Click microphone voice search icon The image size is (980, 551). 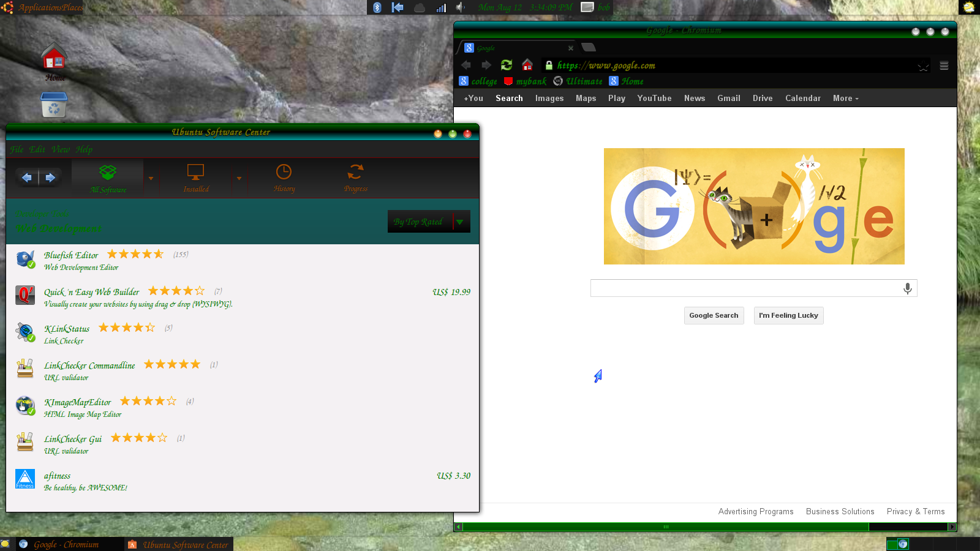908,288
